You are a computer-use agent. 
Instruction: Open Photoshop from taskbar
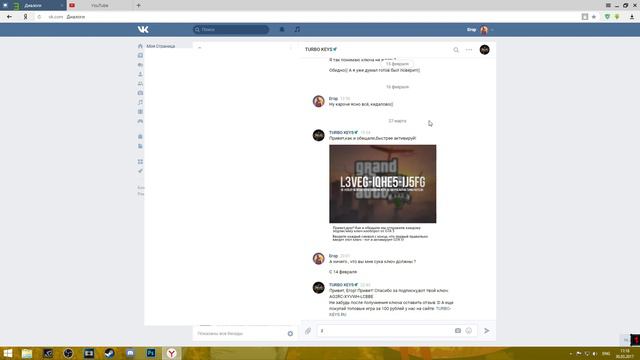[x=151, y=353]
